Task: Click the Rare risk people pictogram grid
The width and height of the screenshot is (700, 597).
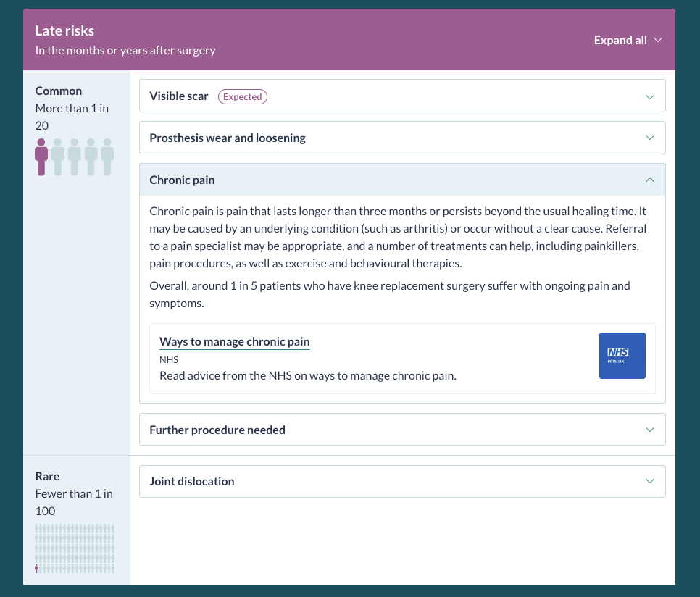Action: [75, 548]
